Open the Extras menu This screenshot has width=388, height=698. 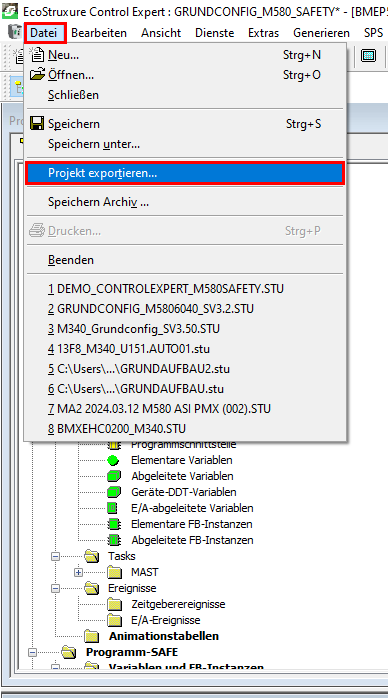[x=263, y=32]
